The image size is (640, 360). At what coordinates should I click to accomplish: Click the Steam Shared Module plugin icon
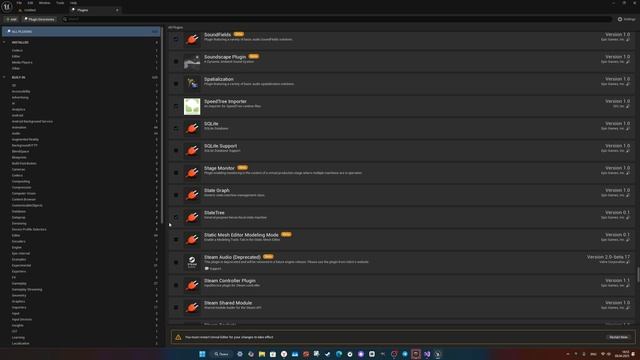[x=192, y=307]
